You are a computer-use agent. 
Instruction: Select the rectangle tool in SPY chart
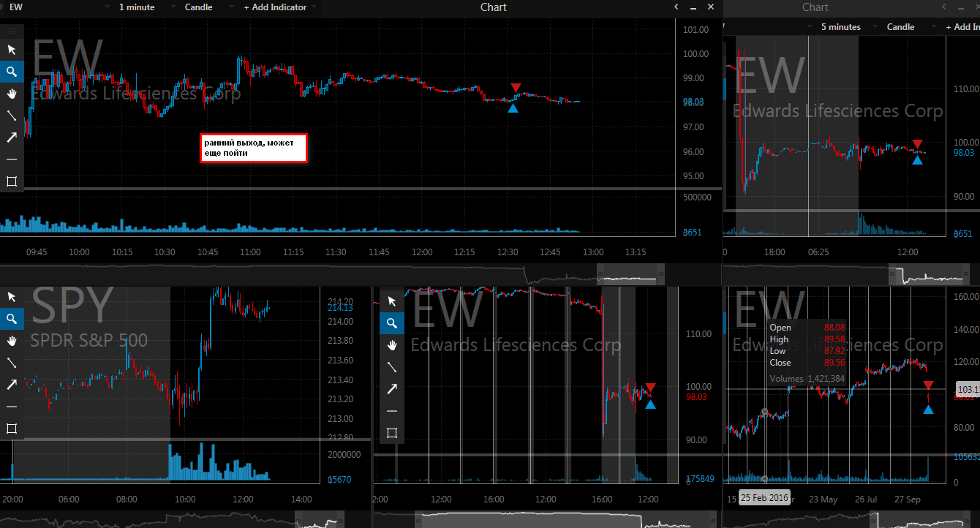click(12, 429)
